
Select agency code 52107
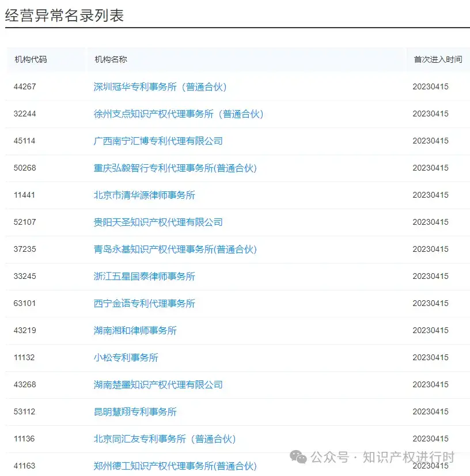coord(25,222)
